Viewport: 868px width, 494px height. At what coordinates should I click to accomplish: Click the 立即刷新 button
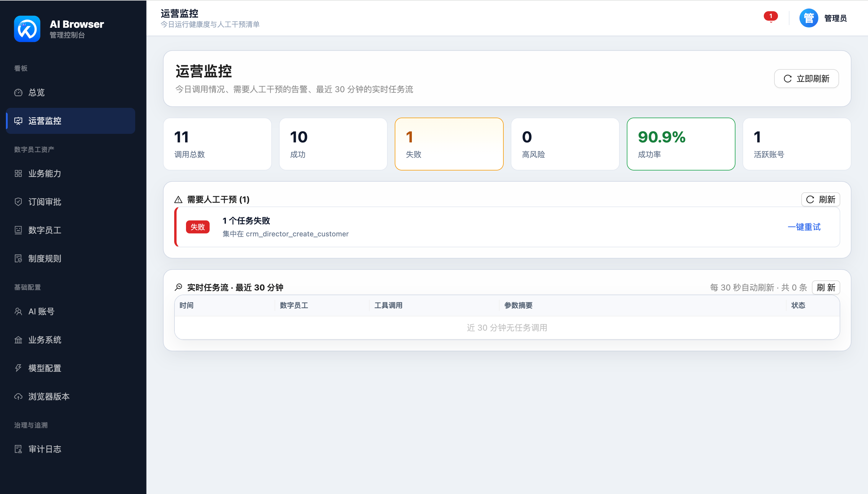click(806, 79)
